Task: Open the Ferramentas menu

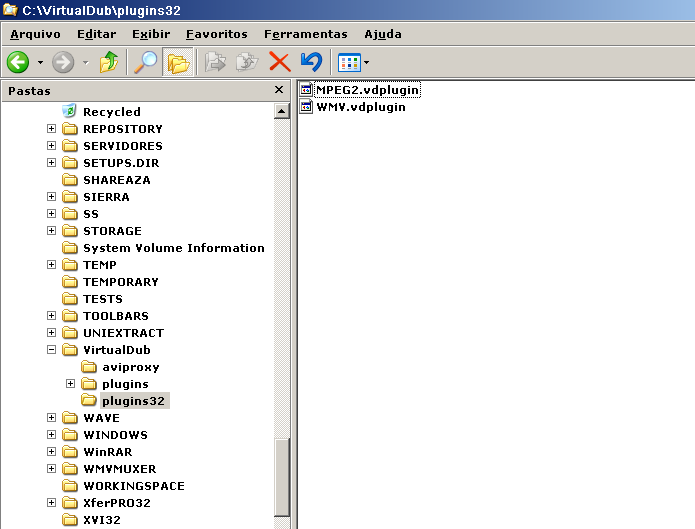Action: click(306, 34)
